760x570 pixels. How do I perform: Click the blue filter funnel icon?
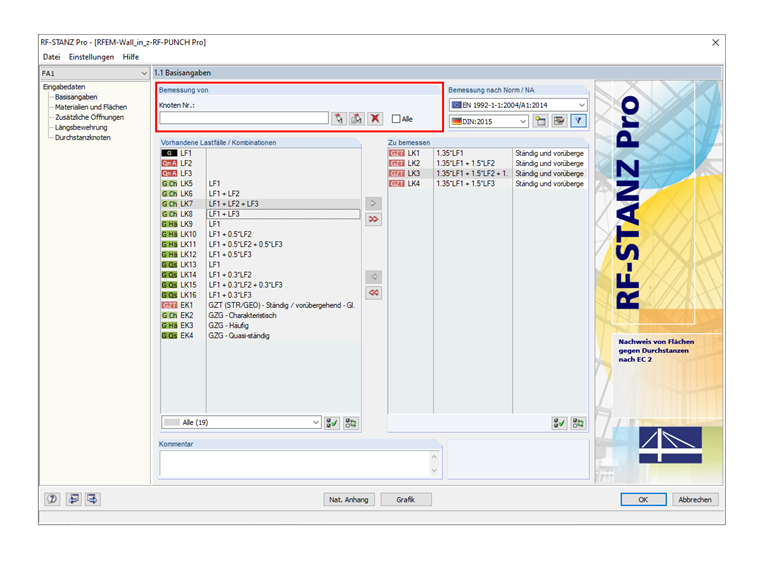[578, 121]
